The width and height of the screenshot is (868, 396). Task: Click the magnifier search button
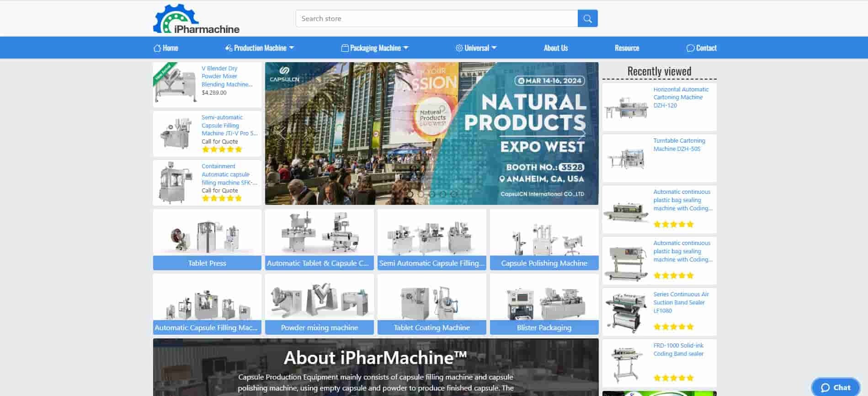[587, 19]
